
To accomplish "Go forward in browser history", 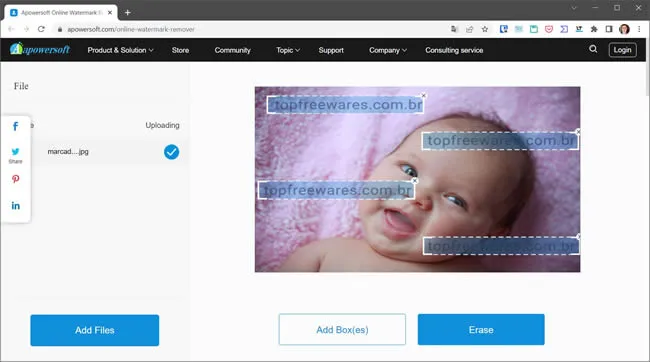I will pyautogui.click(x=26, y=29).
